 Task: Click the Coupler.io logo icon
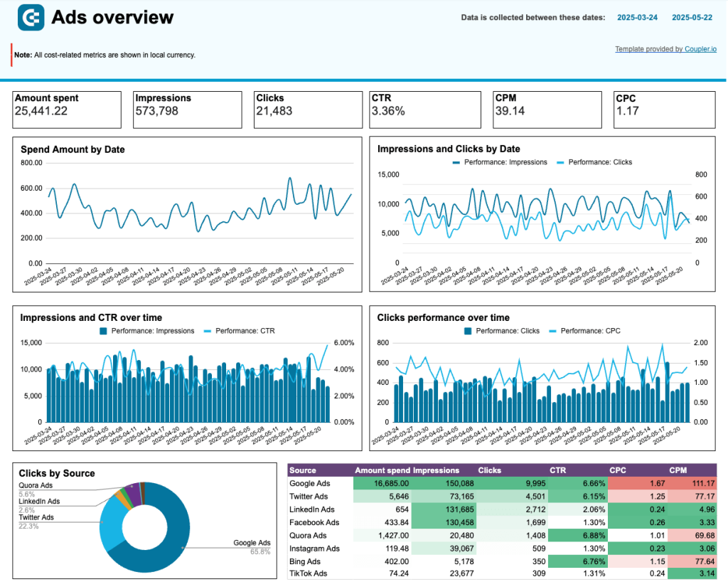tap(31, 18)
